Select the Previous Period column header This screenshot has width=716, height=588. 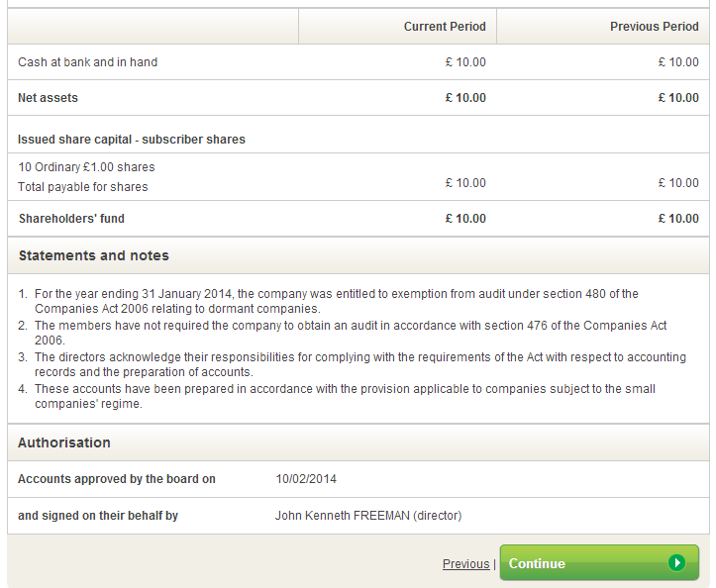[x=654, y=27]
